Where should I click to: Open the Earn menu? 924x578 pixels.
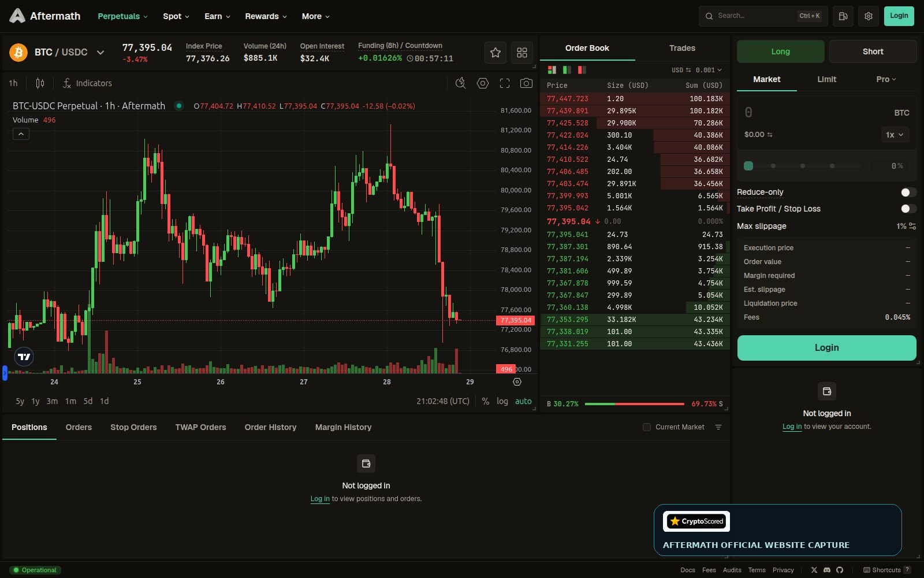click(x=217, y=16)
